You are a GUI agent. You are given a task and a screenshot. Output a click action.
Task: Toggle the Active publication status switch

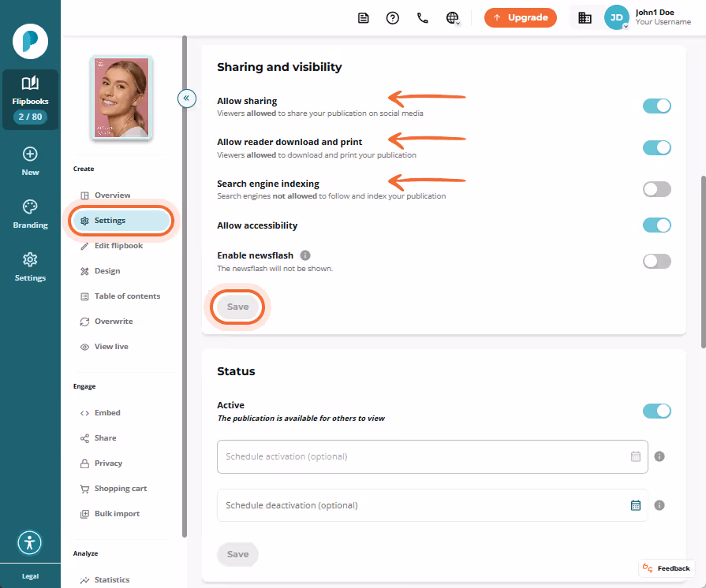[656, 411]
